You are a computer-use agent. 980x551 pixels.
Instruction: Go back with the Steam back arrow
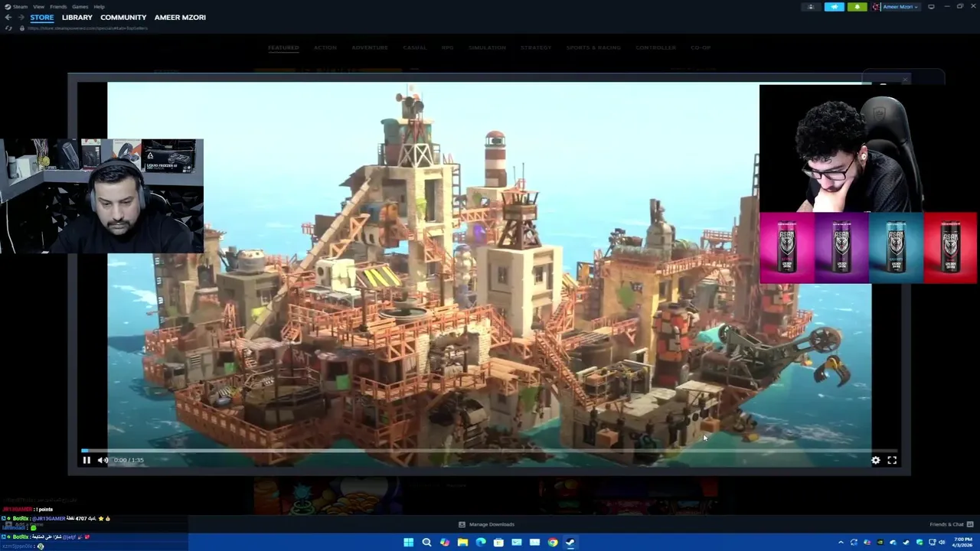click(8, 17)
